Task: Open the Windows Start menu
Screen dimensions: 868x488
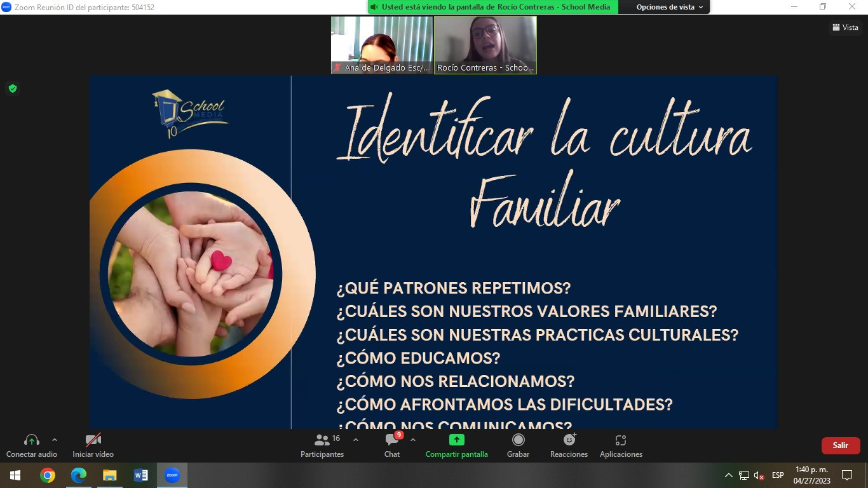Action: click(x=15, y=475)
